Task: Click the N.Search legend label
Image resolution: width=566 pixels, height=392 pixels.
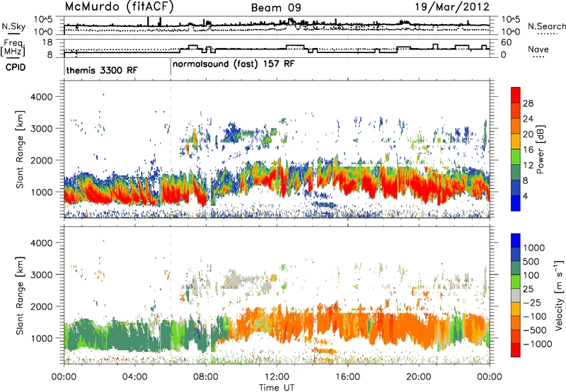Action: pyautogui.click(x=546, y=26)
